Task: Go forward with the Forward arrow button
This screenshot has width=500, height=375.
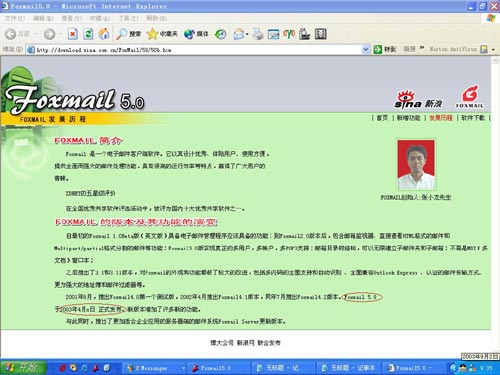Action: click(49, 34)
